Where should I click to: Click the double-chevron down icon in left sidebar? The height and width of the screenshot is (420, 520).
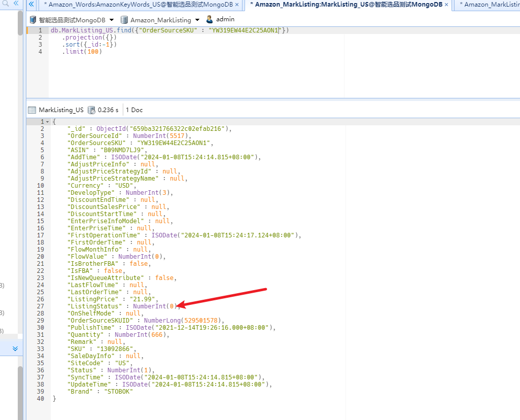click(x=15, y=348)
